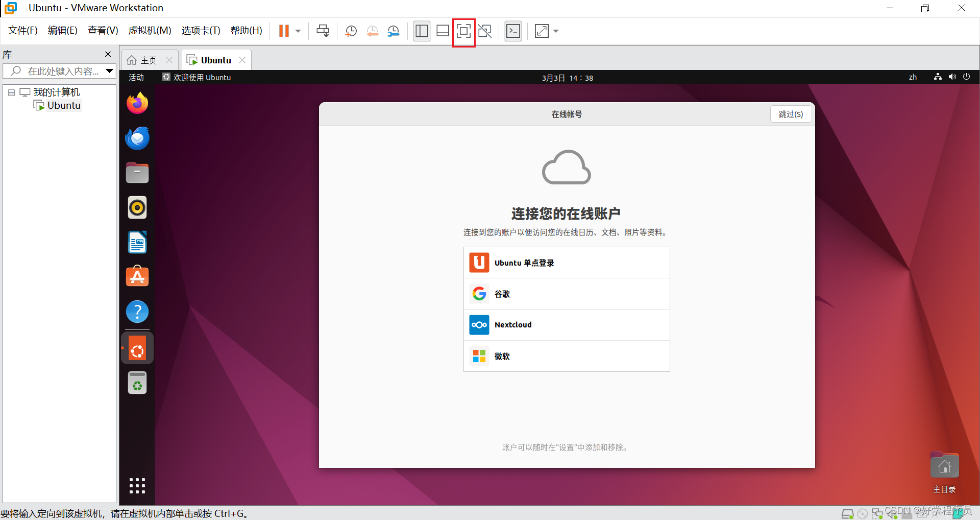The width and height of the screenshot is (980, 520).
Task: Open the power options dropdown arrow beside pause
Action: pyautogui.click(x=298, y=31)
